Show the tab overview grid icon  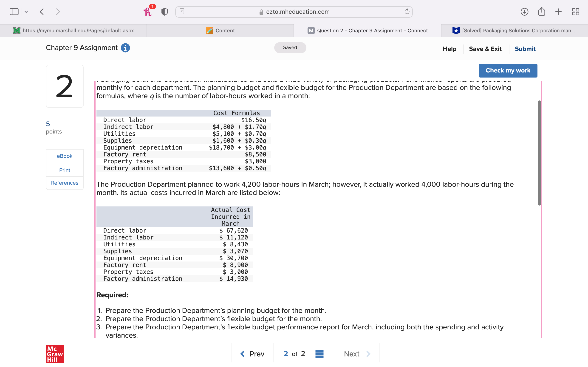tap(575, 12)
